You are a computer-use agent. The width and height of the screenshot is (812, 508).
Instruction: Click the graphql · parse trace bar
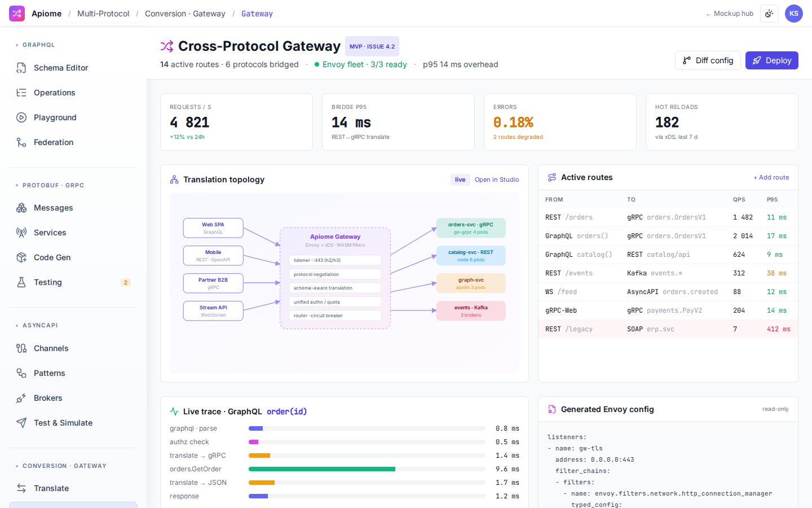coord(256,428)
